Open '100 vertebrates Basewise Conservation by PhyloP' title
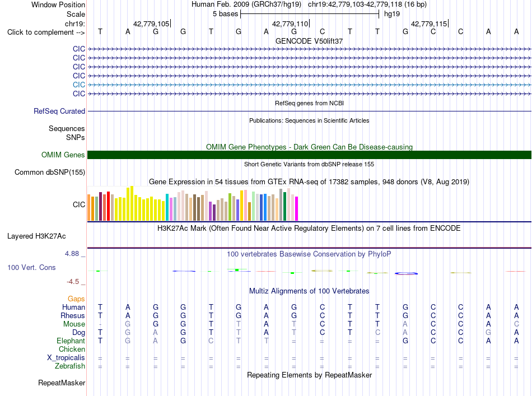The image size is (532, 396). click(x=309, y=254)
